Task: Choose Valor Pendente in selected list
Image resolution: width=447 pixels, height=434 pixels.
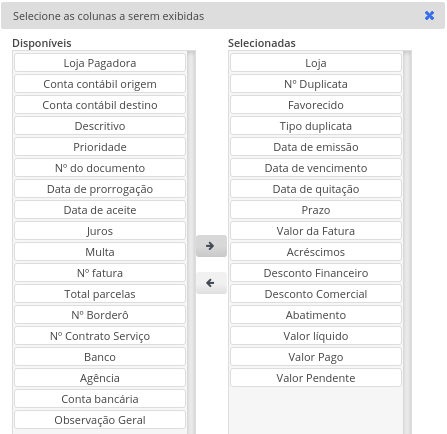Action: click(x=316, y=378)
